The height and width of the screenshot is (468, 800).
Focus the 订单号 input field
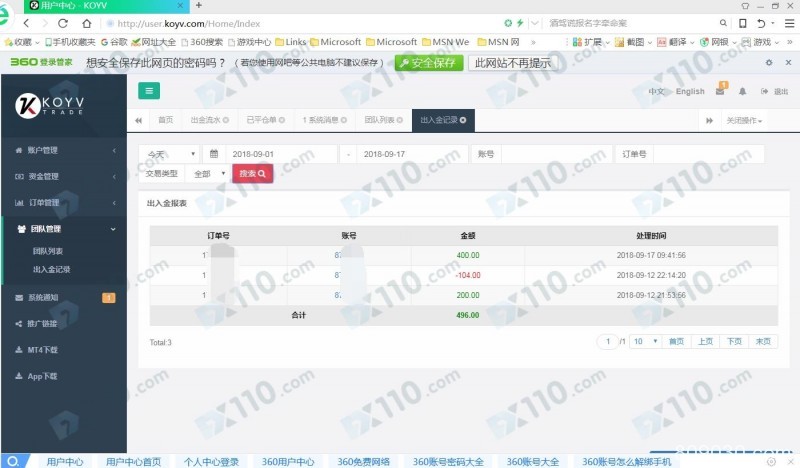(709, 154)
